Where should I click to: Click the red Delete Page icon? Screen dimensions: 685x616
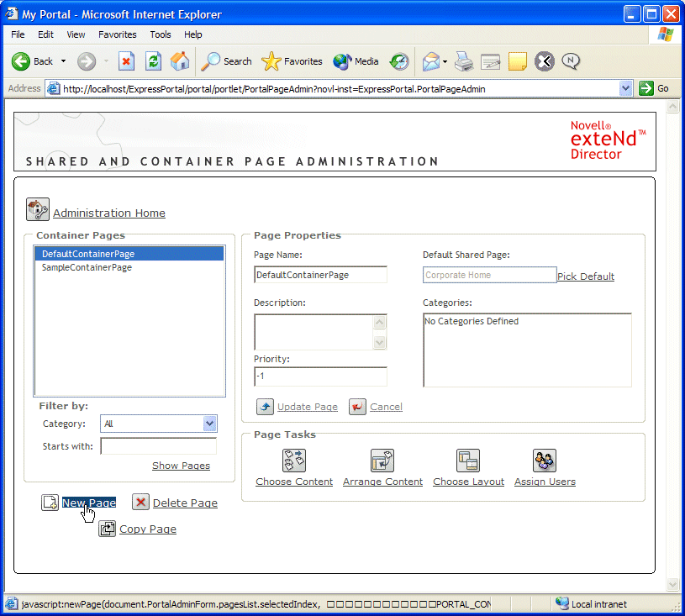click(140, 502)
